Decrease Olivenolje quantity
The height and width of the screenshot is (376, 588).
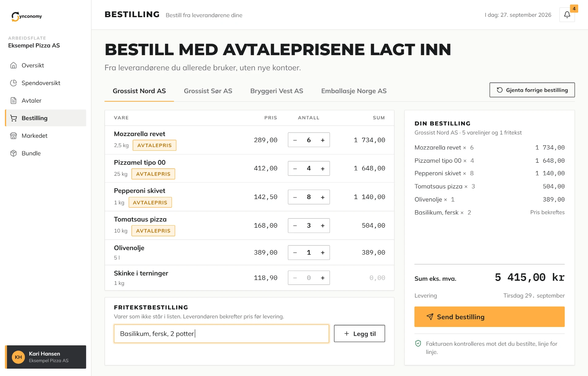click(295, 253)
